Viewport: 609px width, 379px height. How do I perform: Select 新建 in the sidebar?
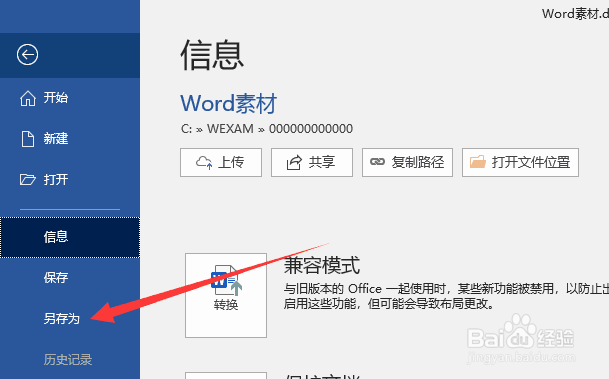(70, 139)
